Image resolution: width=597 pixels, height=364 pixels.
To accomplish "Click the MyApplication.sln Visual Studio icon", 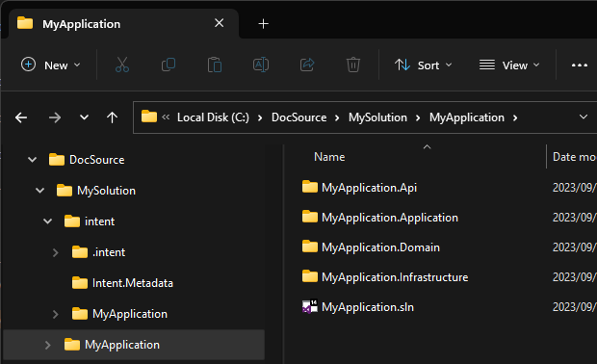I will pyautogui.click(x=310, y=306).
